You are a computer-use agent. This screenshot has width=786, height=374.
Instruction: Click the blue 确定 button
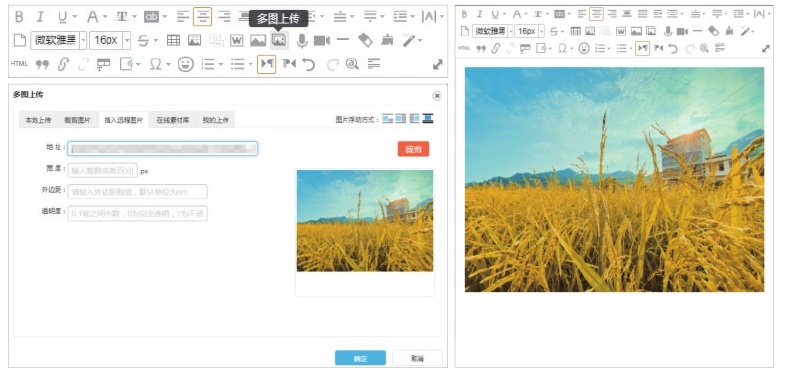360,358
